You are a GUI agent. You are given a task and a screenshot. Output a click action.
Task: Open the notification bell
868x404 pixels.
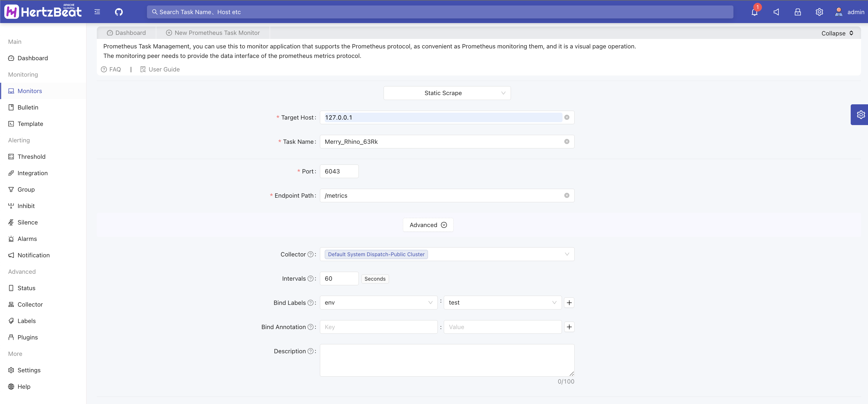[x=754, y=12]
